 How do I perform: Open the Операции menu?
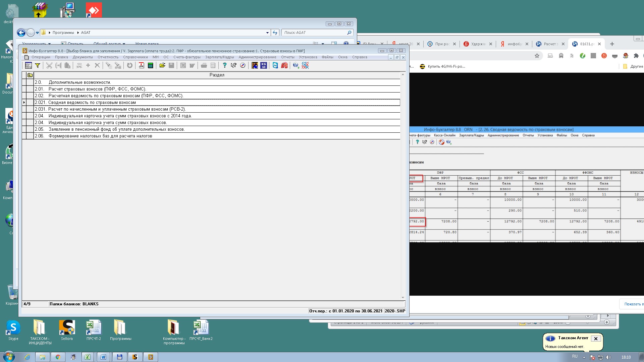41,57
